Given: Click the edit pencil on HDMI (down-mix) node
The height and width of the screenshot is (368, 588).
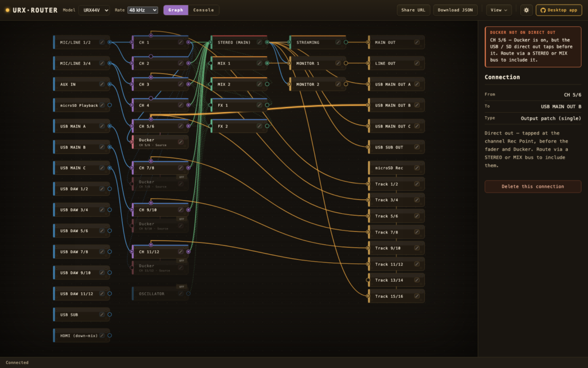Looking at the screenshot, I should [x=102, y=335].
